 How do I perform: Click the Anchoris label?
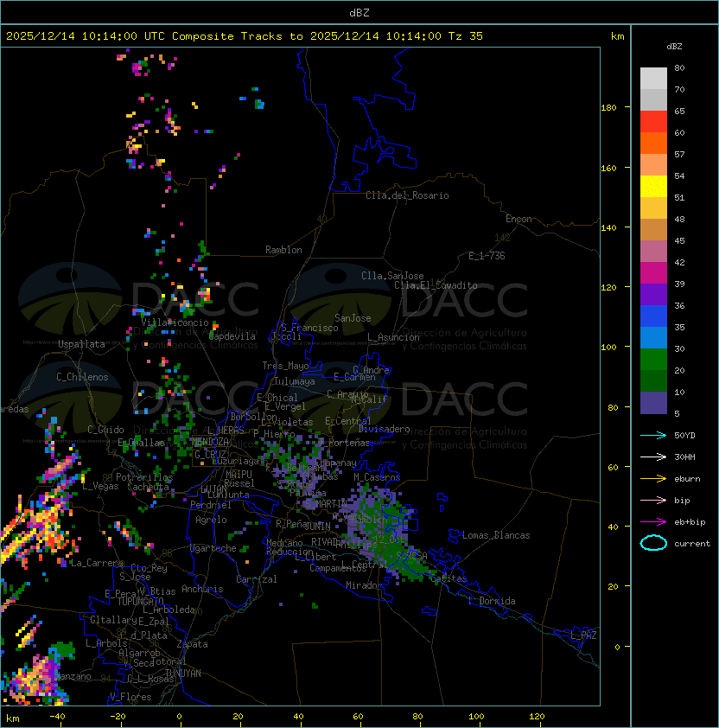pyautogui.click(x=202, y=589)
